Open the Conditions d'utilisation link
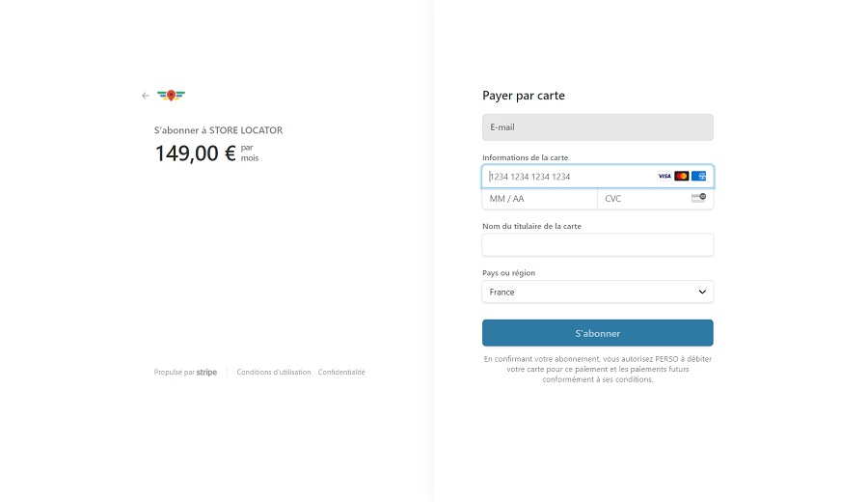The height and width of the screenshot is (502, 868). pos(274,372)
